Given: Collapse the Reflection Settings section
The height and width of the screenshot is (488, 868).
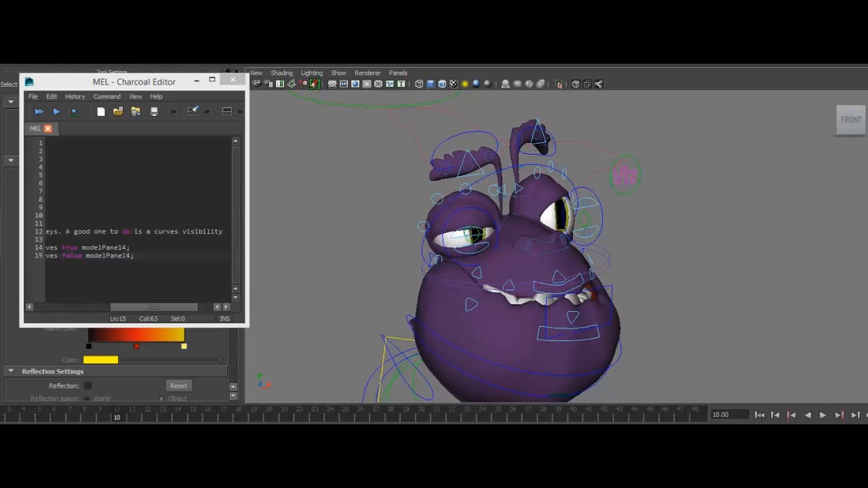Looking at the screenshot, I should tap(11, 371).
